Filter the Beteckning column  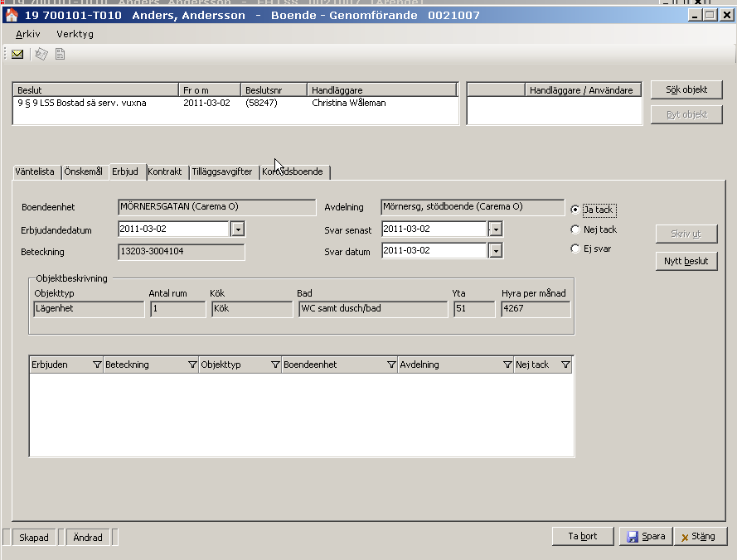click(x=192, y=365)
